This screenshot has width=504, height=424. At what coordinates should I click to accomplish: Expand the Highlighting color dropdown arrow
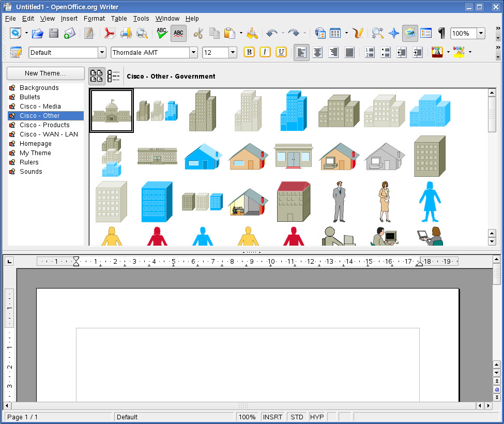[470, 52]
